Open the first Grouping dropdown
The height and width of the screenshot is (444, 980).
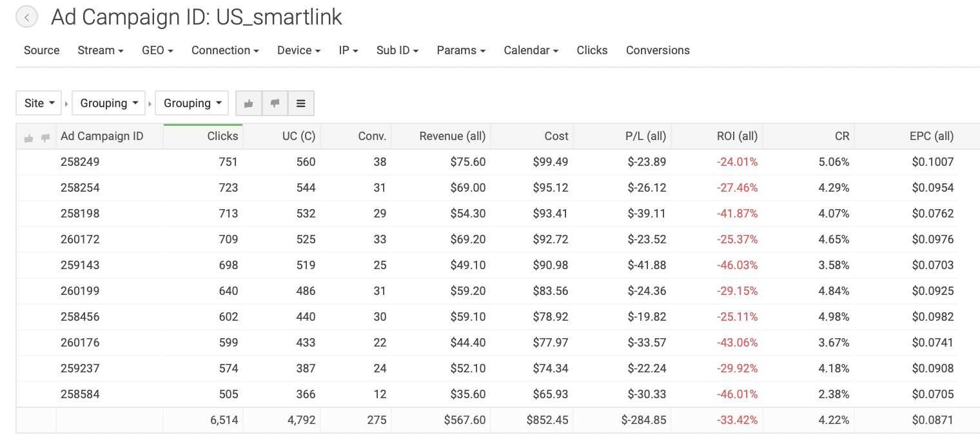(x=109, y=103)
